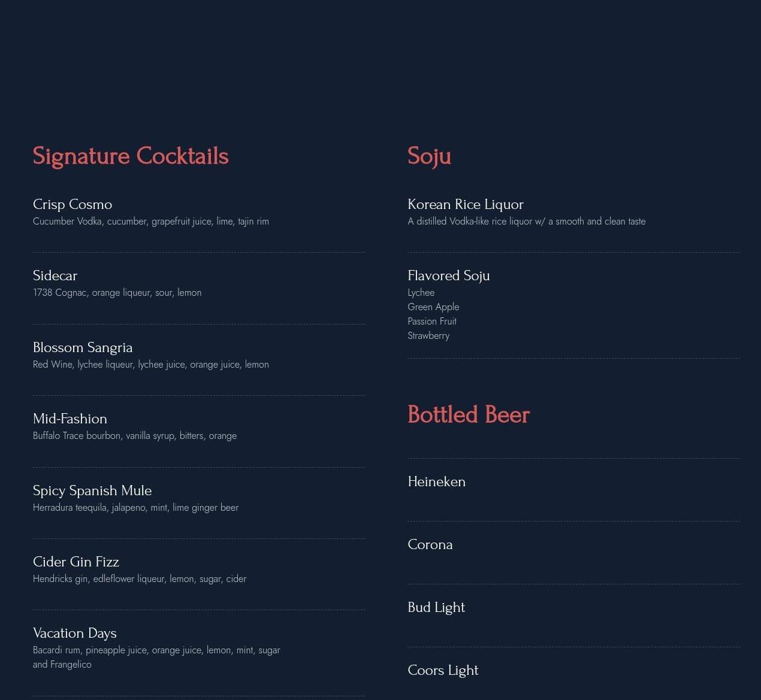Select the Lychee soju flavor

(x=421, y=293)
